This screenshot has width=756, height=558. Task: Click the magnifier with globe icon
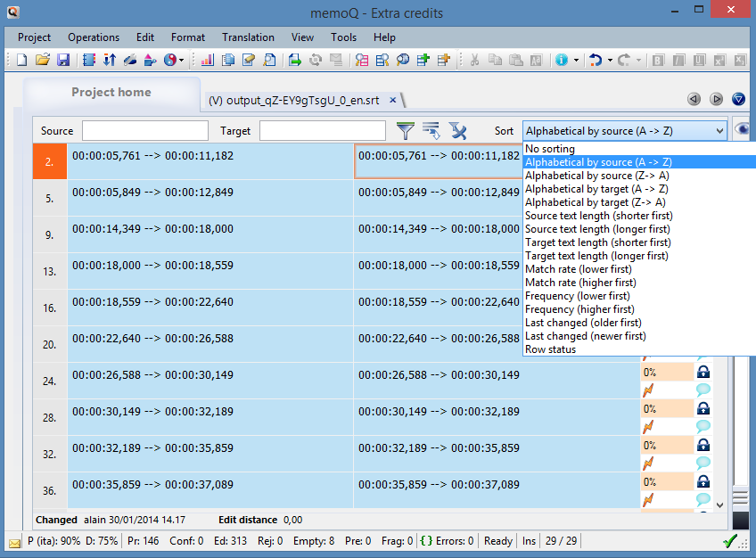[403, 61]
